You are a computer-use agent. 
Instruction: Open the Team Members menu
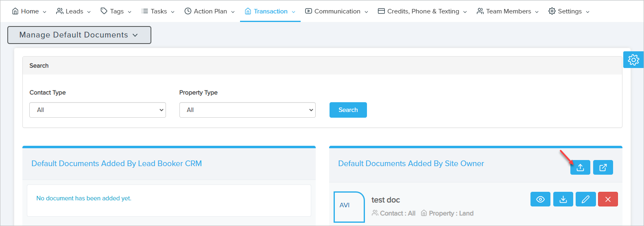pos(508,11)
